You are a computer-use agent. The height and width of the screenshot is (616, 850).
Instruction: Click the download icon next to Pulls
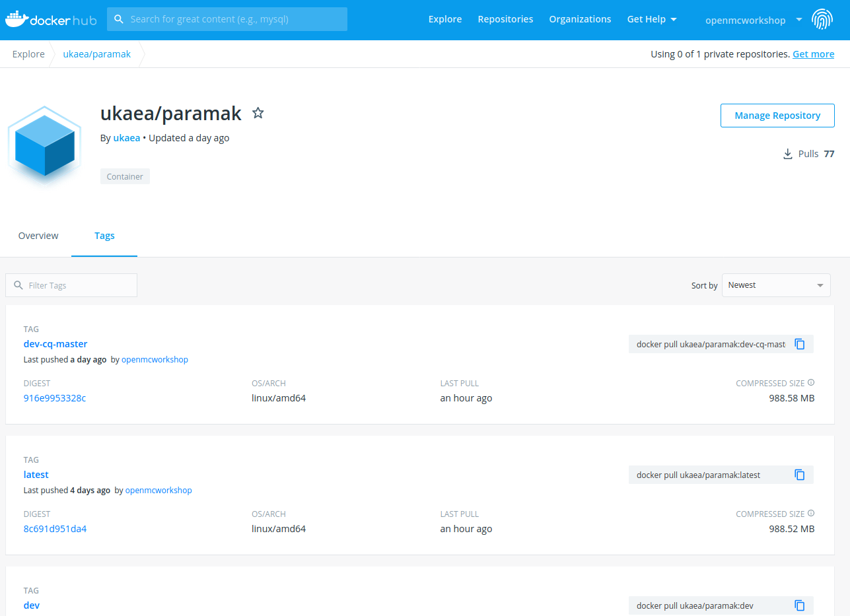[787, 154]
